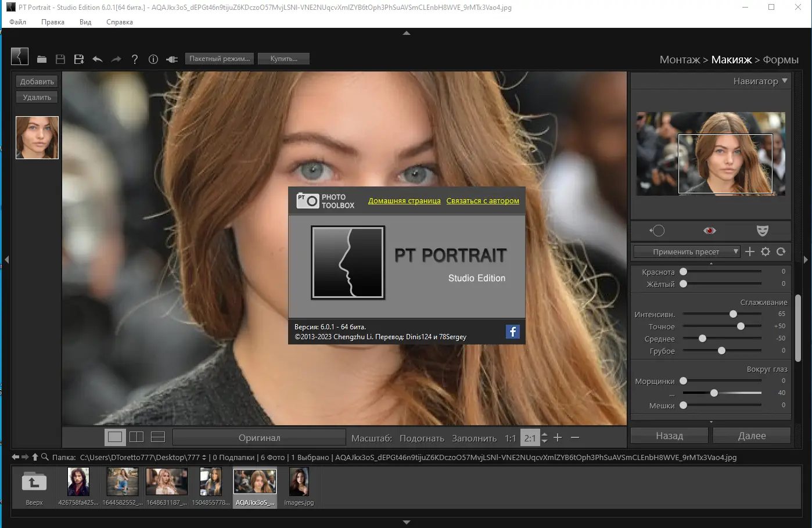
Task: Open the Применить пресет dropdown
Action: pyautogui.click(x=687, y=252)
